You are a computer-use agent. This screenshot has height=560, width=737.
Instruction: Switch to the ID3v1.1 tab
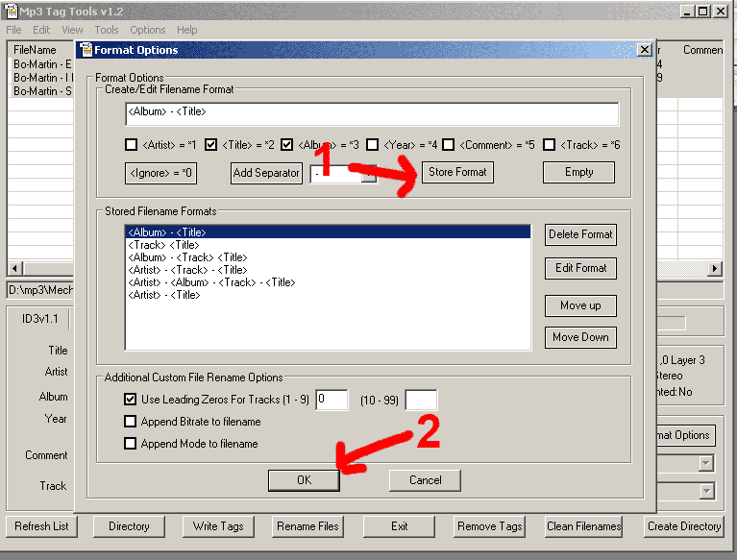[39, 319]
